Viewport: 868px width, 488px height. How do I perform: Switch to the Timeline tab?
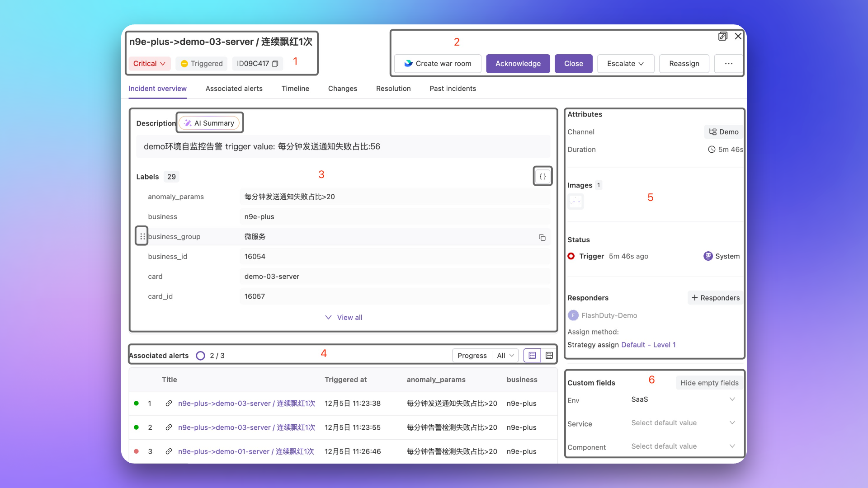(295, 89)
